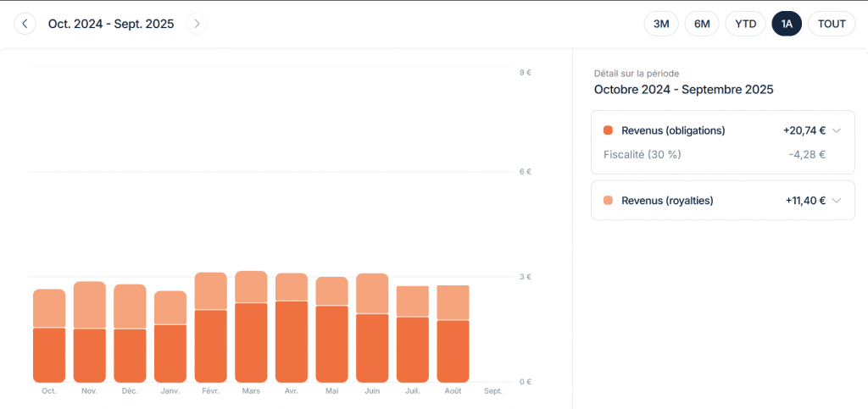The height and width of the screenshot is (409, 868).
Task: Select the August bar's royalties segment
Action: click(x=453, y=302)
